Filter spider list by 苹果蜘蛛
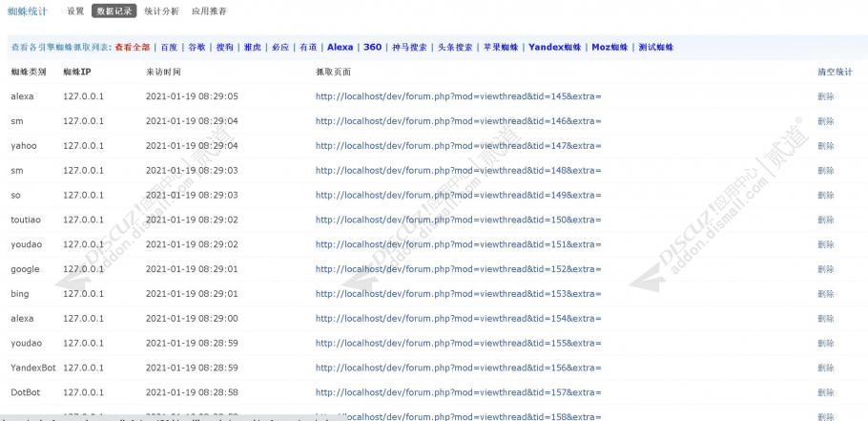 pyautogui.click(x=501, y=47)
